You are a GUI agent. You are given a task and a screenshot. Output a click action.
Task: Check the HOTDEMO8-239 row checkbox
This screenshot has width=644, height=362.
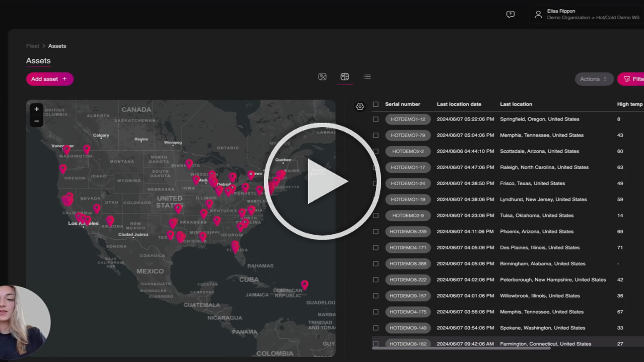tap(376, 232)
